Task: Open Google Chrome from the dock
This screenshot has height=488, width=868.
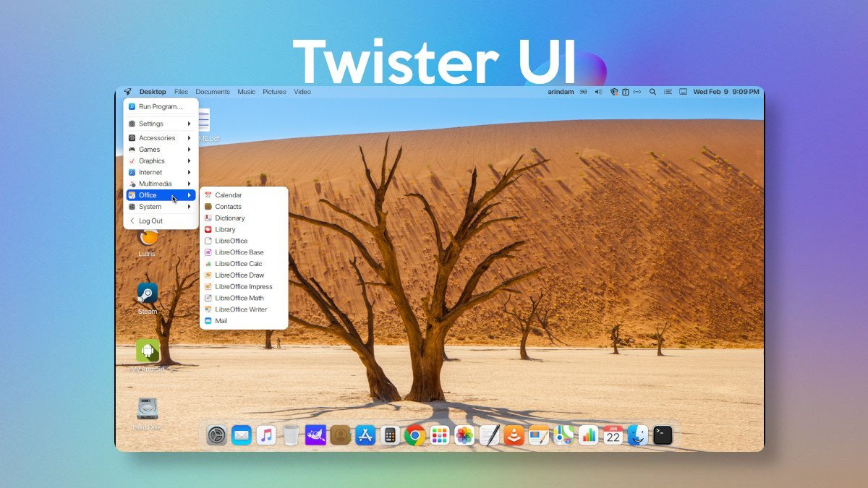Action: click(415, 435)
